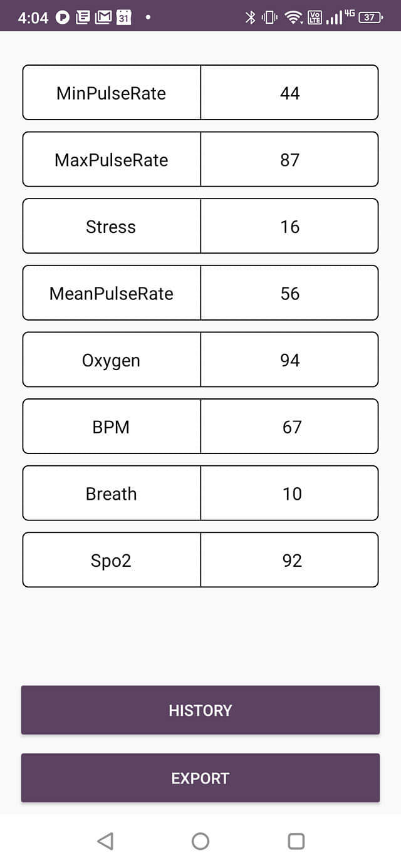The width and height of the screenshot is (401, 868).
Task: Tap the BPM value 67
Action: tap(289, 427)
